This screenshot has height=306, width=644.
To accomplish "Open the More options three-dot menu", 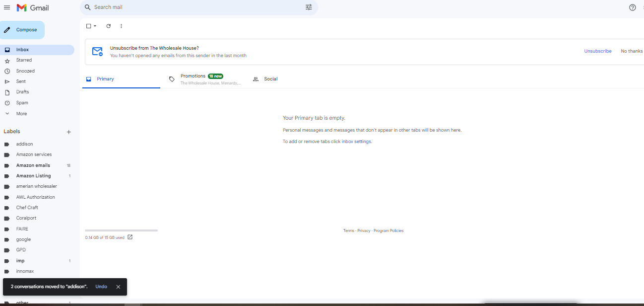I will point(121,26).
